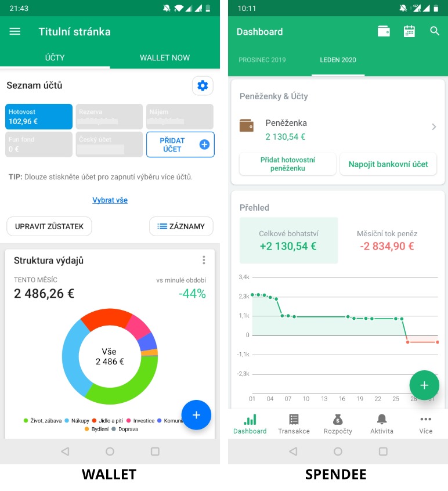Select the Fun fond account tile
Image resolution: width=448 pixels, height=491 pixels.
(39, 145)
